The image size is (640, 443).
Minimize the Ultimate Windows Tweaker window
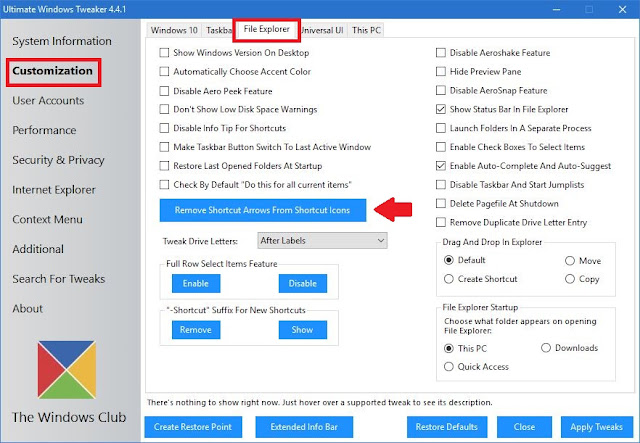(x=556, y=9)
